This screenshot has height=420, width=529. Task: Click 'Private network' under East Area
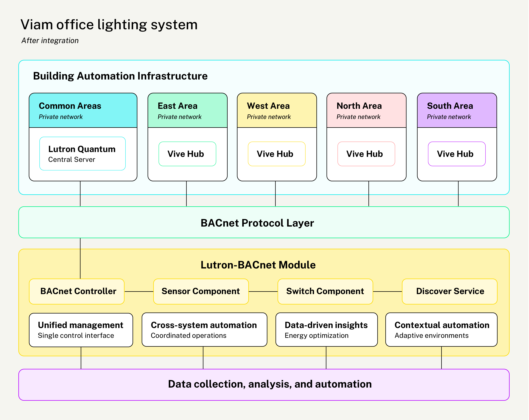point(180,117)
